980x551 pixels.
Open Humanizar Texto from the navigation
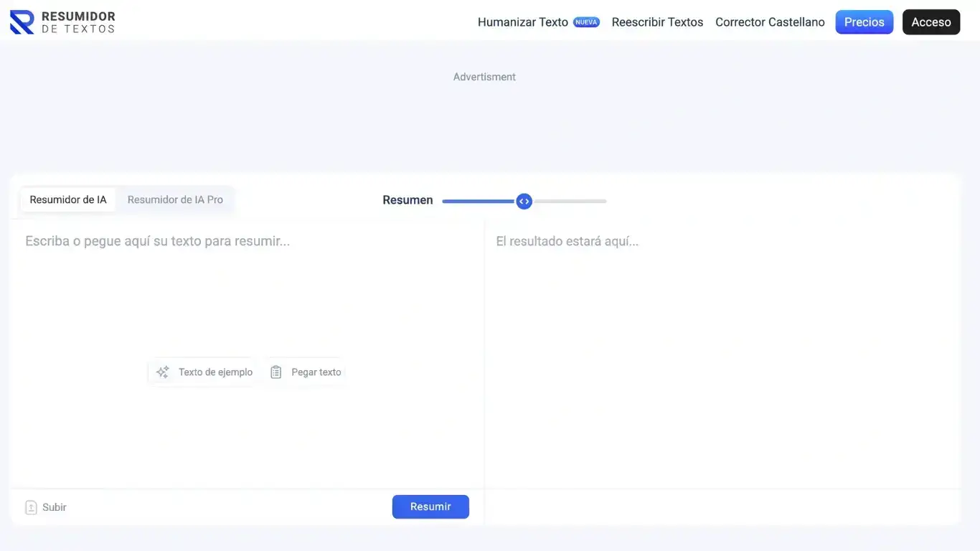pyautogui.click(x=522, y=22)
